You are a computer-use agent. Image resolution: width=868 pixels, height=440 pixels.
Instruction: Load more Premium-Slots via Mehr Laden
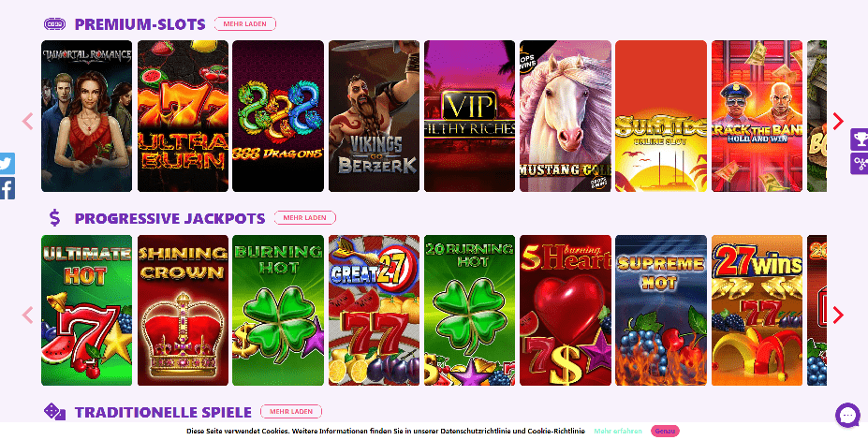coord(244,23)
